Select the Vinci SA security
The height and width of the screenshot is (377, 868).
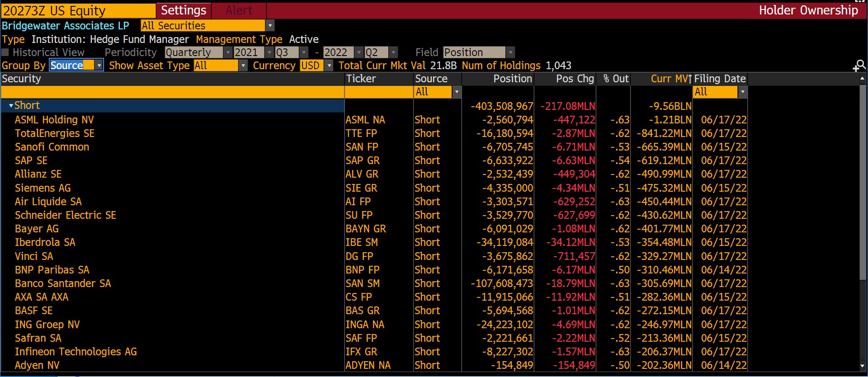(34, 256)
